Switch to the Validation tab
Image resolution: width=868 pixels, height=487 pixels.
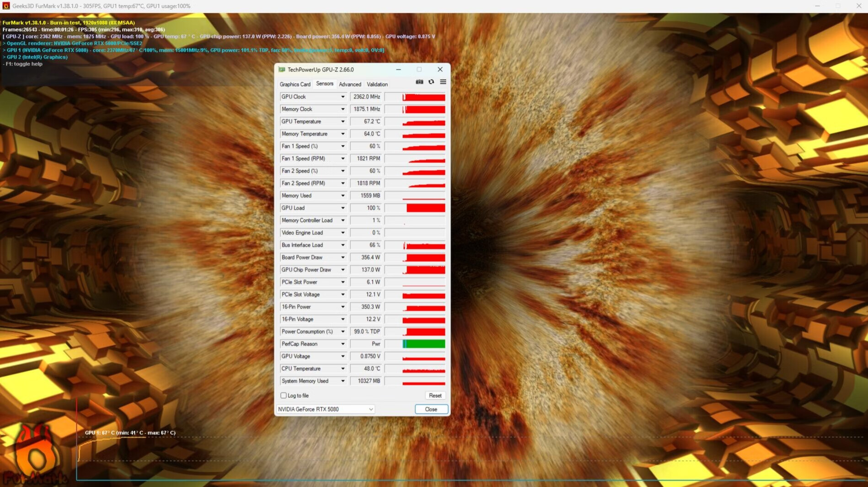point(377,84)
